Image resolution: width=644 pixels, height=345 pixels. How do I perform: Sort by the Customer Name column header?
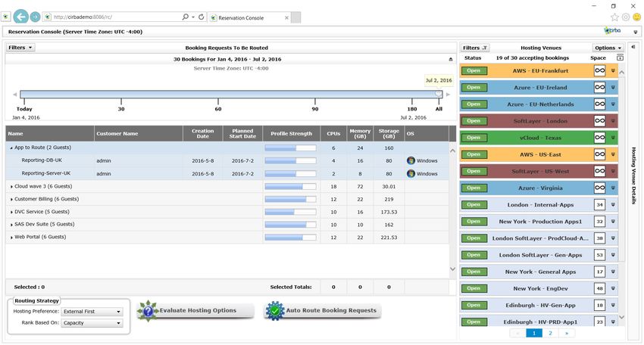tap(138, 133)
